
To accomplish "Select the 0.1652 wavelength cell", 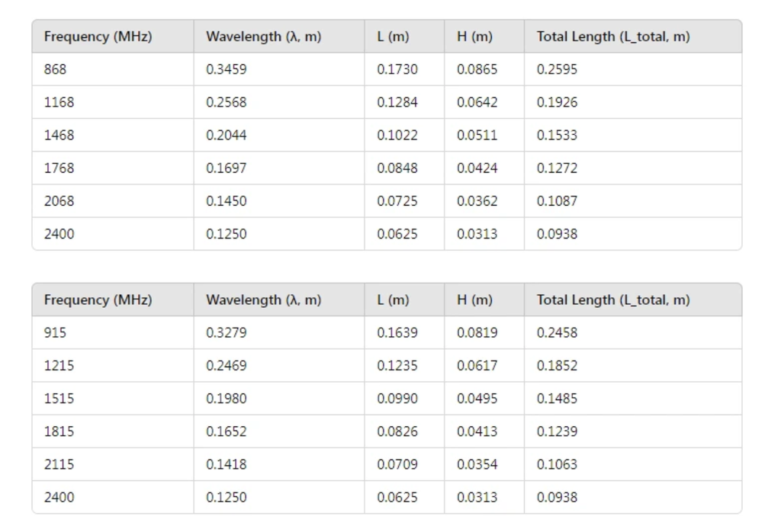I will (227, 431).
